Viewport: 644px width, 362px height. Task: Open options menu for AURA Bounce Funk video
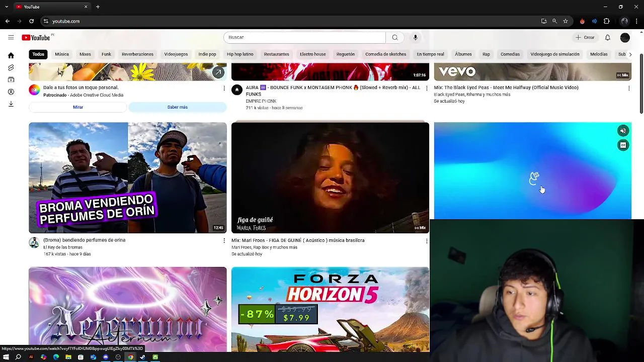427,88
